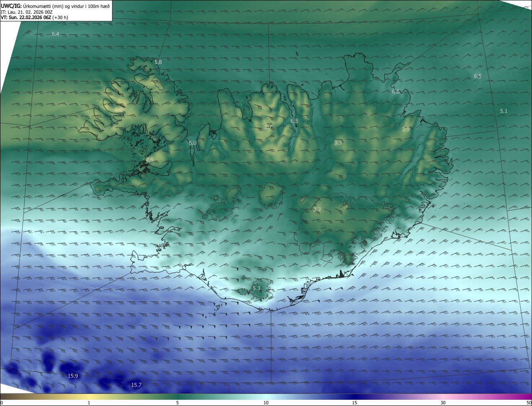The width and height of the screenshot is (532, 406).
Task: Click the 6.4 value label
Action: click(x=55, y=34)
